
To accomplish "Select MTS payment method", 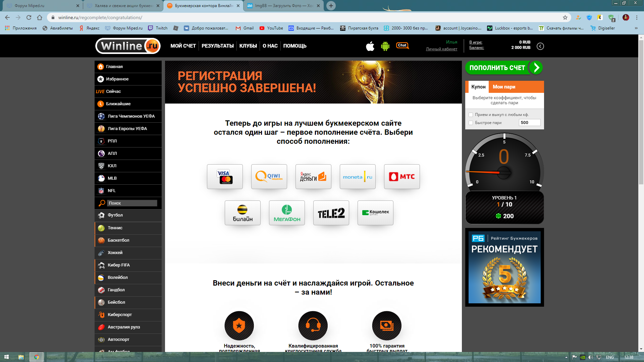I will pos(402,177).
